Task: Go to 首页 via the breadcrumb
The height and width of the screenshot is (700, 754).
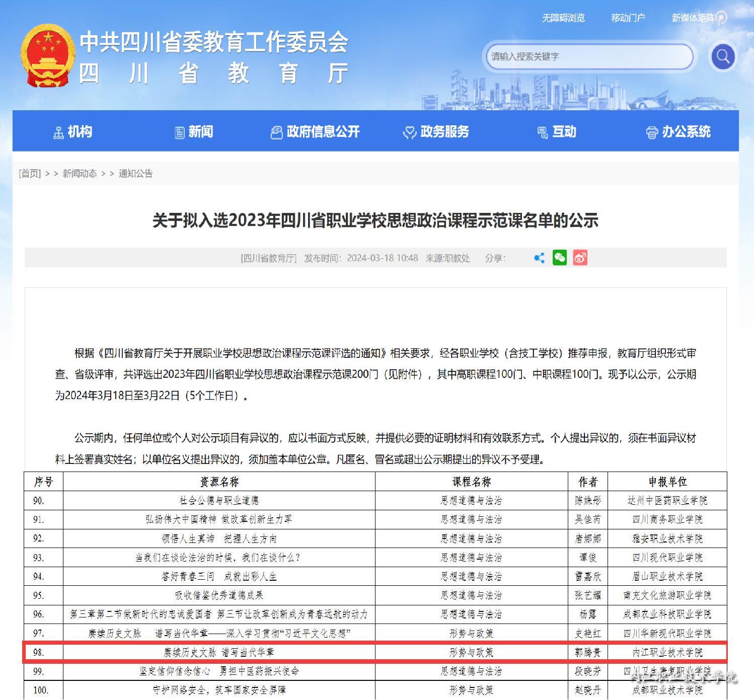Action: tap(30, 174)
